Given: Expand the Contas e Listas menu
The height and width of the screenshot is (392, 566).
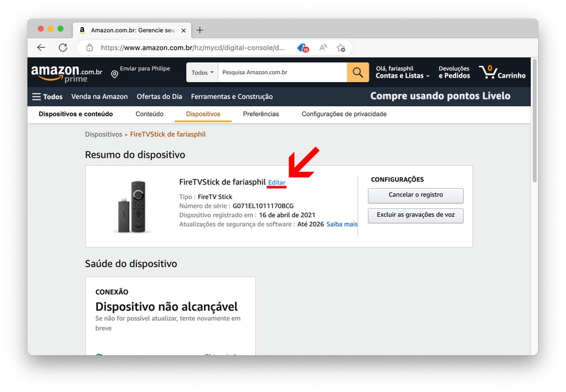Looking at the screenshot, I should 402,72.
